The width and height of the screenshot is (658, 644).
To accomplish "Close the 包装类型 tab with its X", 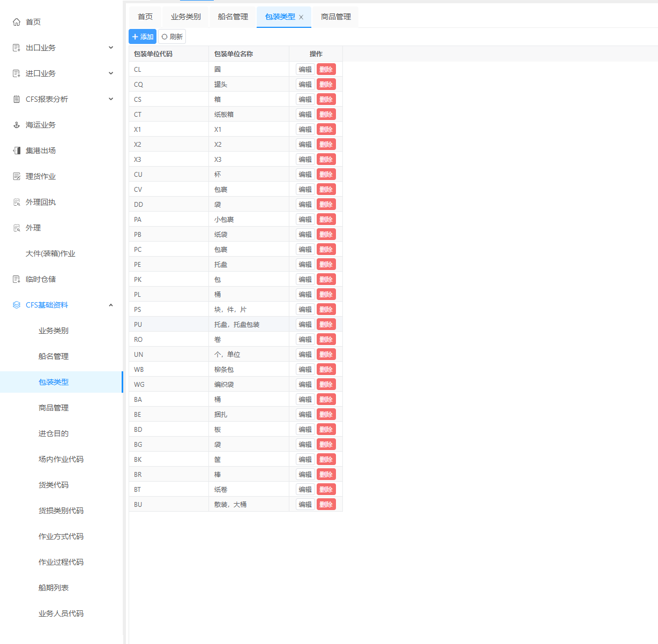I will pyautogui.click(x=301, y=17).
